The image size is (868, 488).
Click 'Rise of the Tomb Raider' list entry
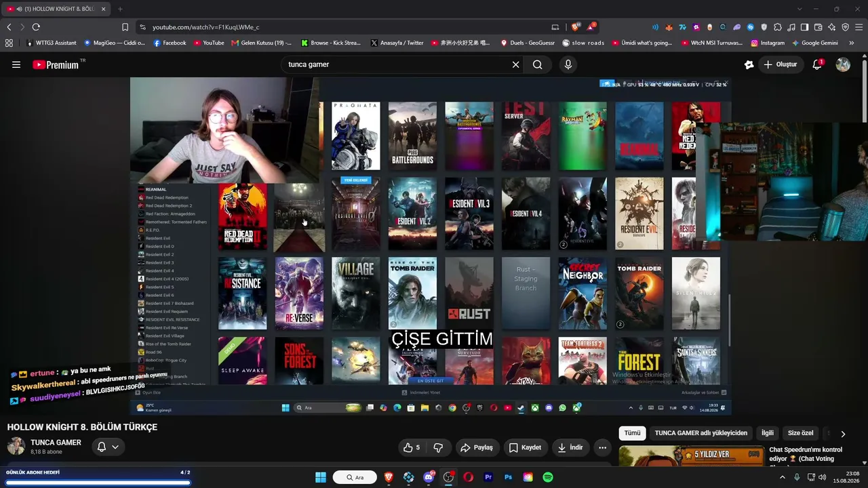(x=168, y=344)
